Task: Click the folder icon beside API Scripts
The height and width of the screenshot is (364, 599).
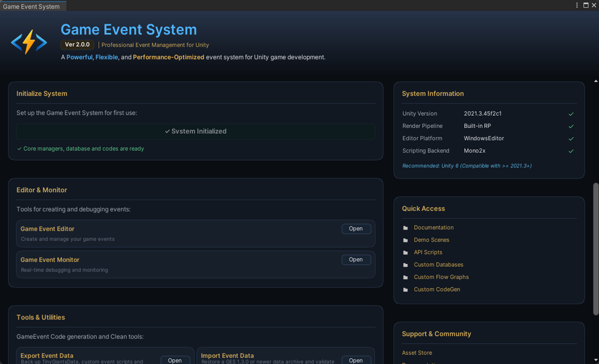Action: (x=405, y=253)
